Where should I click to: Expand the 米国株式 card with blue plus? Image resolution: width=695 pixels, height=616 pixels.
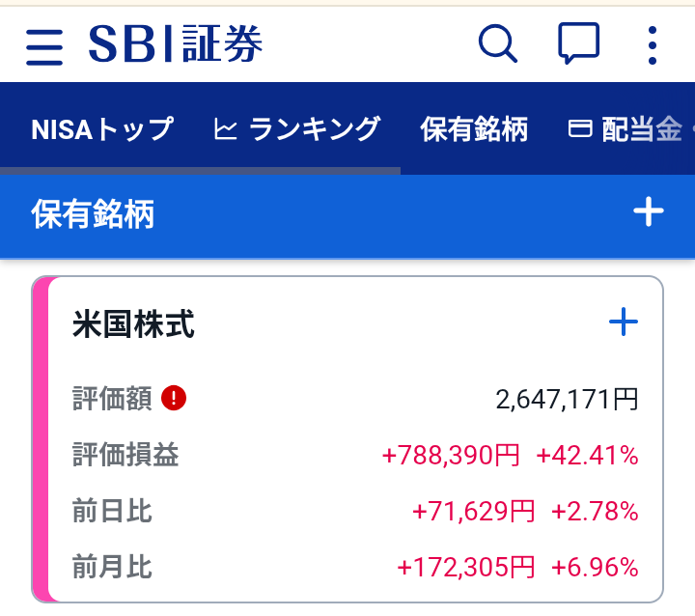[624, 322]
